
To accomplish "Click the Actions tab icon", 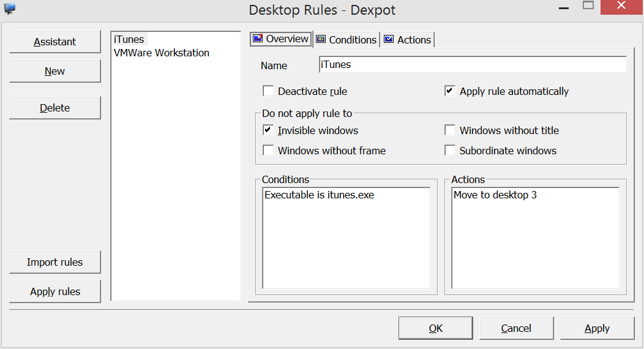I will 389,39.
